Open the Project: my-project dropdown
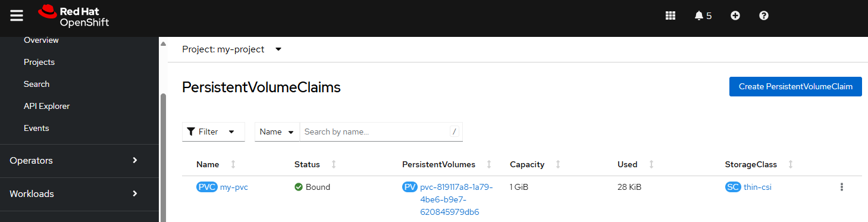The width and height of the screenshot is (868, 222). [232, 49]
